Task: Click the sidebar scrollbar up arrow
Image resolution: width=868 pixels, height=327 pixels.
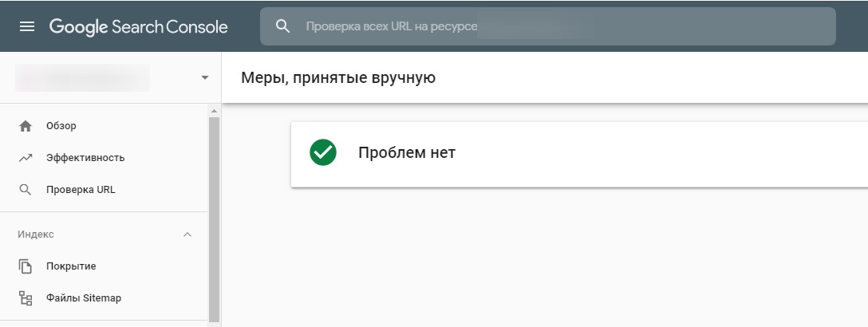Action: click(214, 110)
